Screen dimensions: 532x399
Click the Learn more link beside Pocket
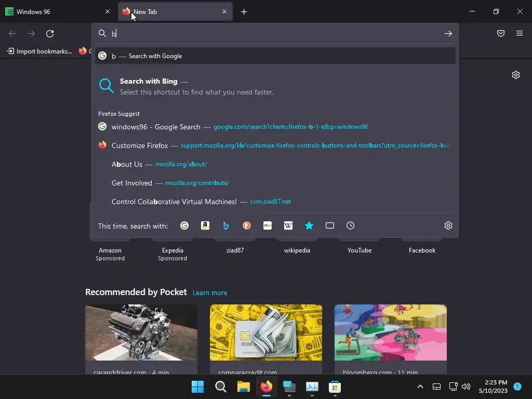click(x=210, y=293)
